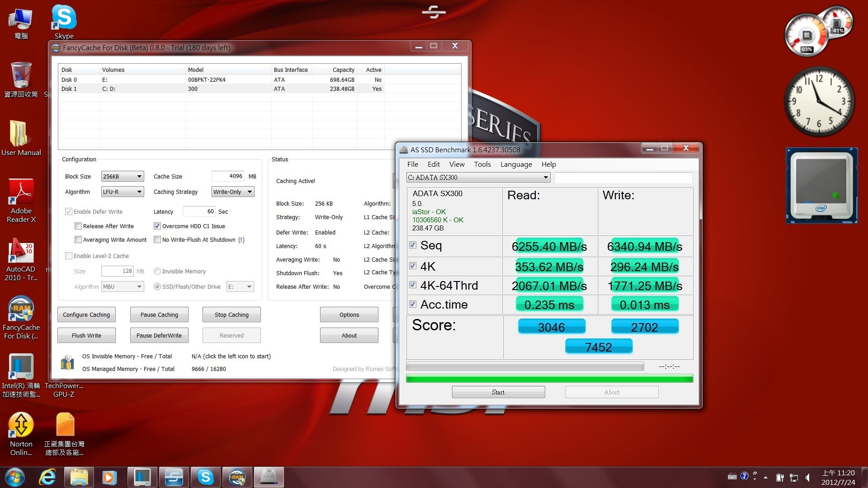Select the Disk 0 row in list
Viewport: 868px width, 488px height.
pos(259,80)
